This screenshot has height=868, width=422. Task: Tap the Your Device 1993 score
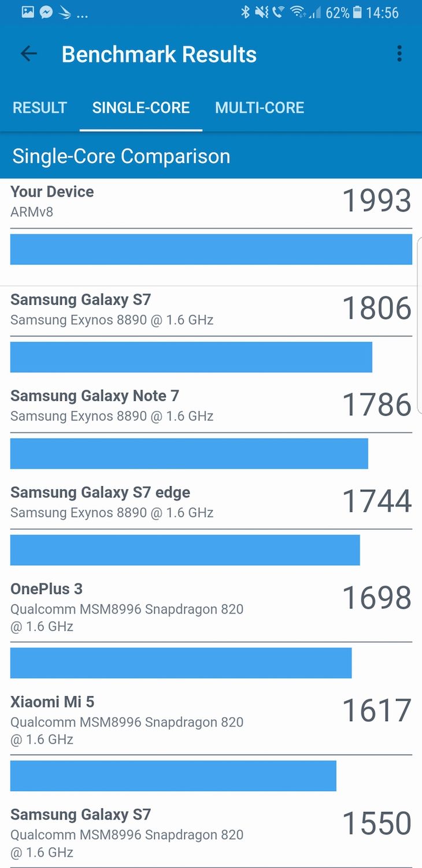click(377, 200)
